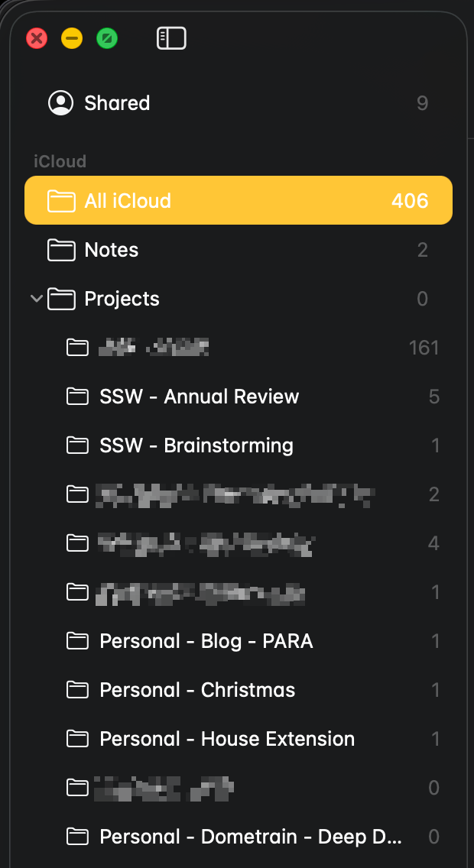Click the Shared person icon
Viewport: 474px width, 868px height.
60,103
